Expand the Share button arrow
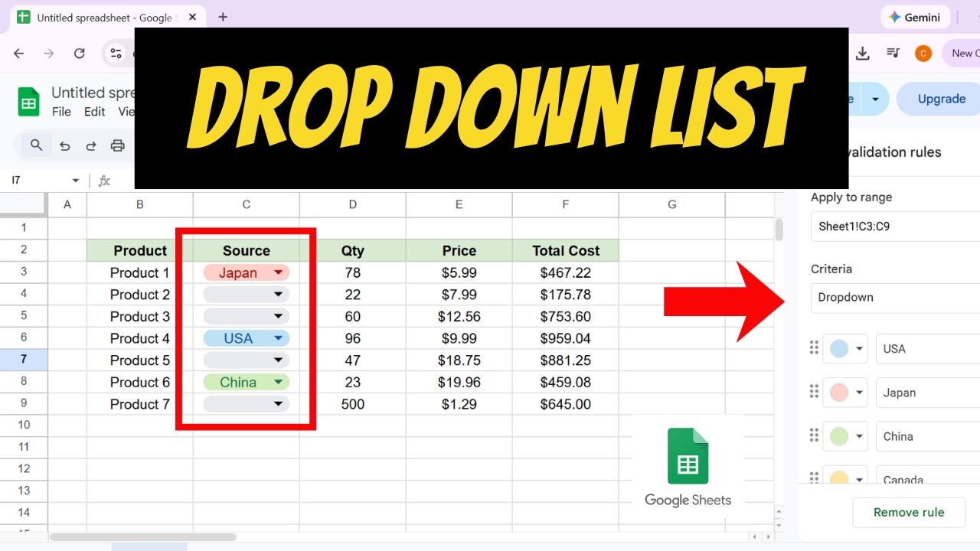Screen dimensions: 980x551 coord(874,99)
